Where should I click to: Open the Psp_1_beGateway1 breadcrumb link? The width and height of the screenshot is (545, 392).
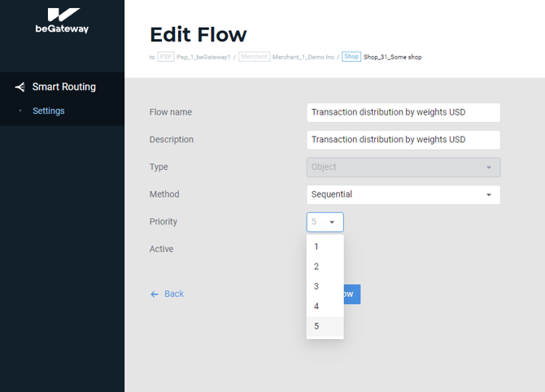(x=203, y=57)
